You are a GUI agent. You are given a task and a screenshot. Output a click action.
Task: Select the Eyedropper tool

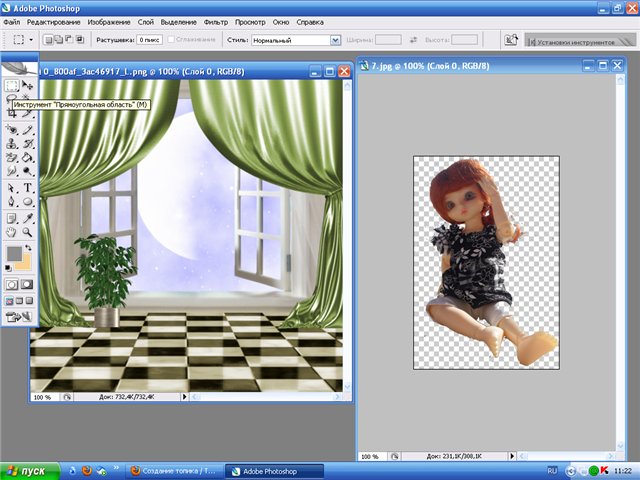click(28, 217)
